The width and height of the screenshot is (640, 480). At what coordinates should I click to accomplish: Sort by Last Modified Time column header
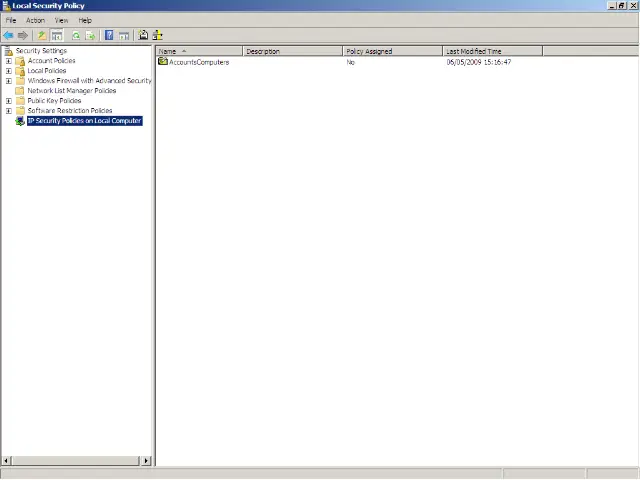pos(493,51)
